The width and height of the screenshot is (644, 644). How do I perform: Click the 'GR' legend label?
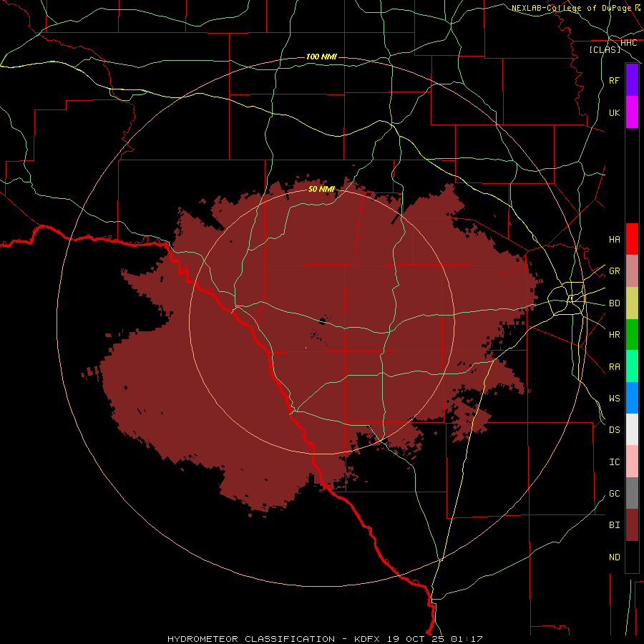coord(615,271)
